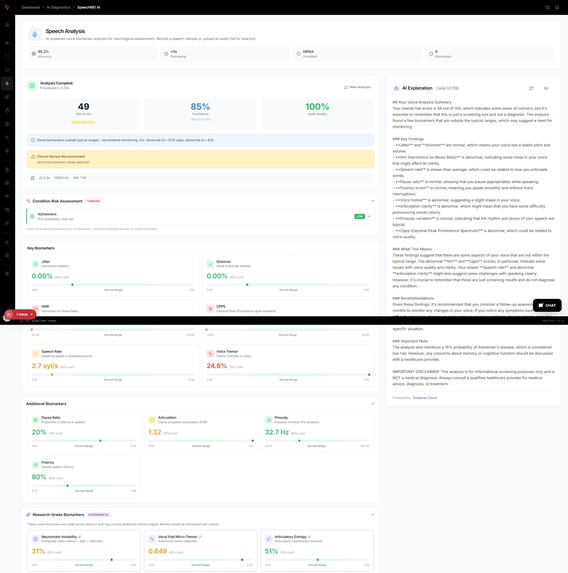Click the Neuromotor Instability card icon

(35, 539)
